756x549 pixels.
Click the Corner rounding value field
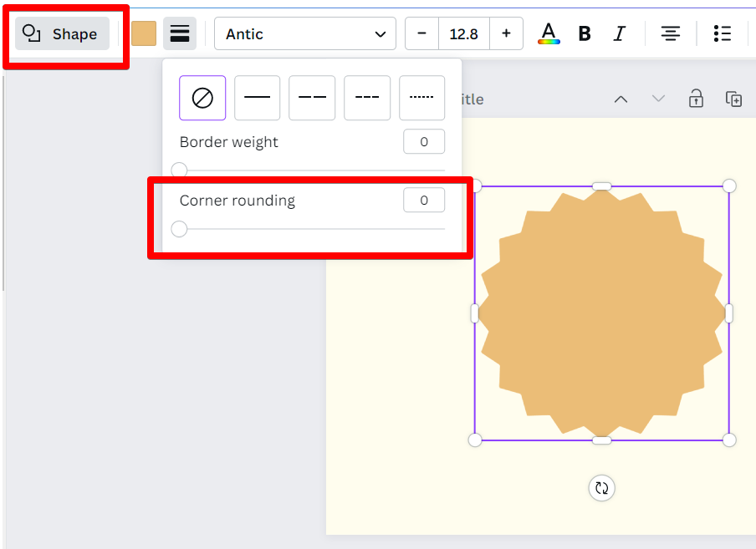tap(423, 201)
